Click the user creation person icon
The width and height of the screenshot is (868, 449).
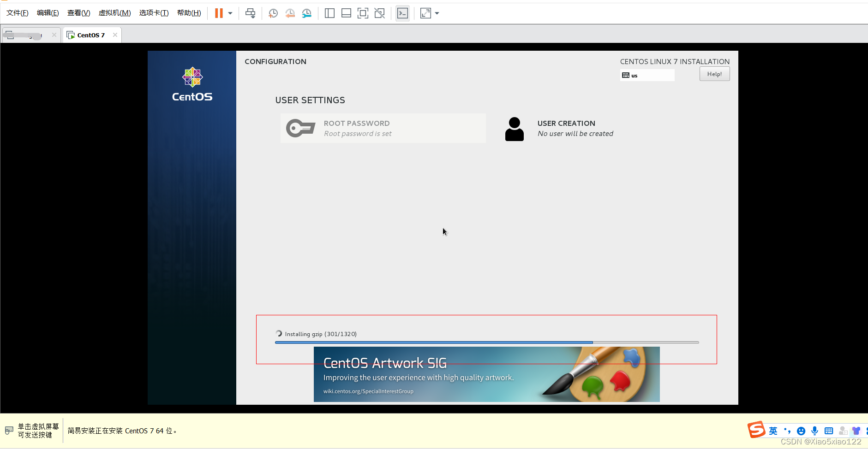[515, 129]
